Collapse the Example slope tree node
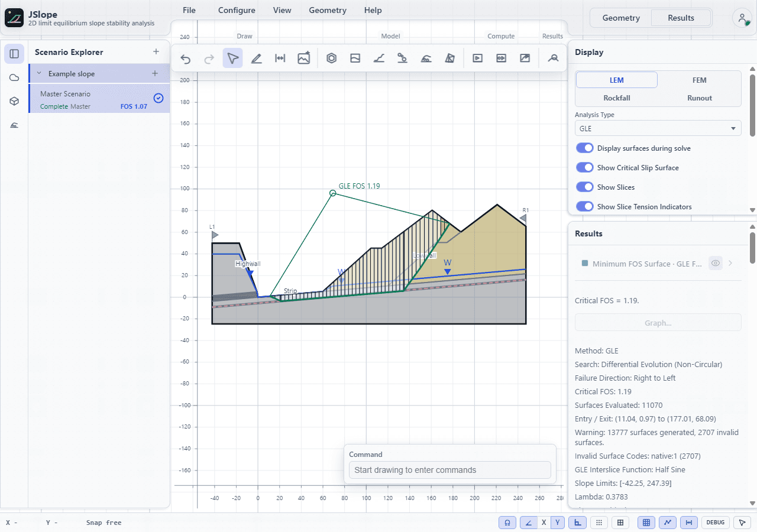Image resolution: width=757 pixels, height=532 pixels. point(39,74)
